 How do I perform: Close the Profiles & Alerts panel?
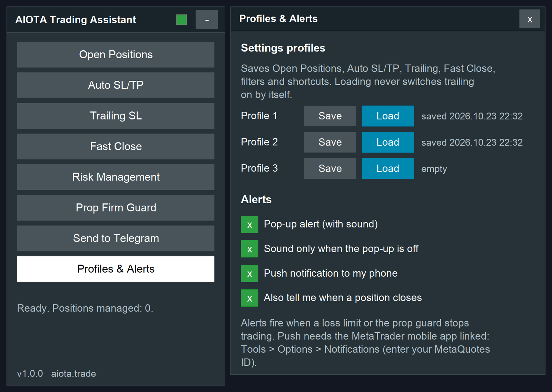point(530,19)
